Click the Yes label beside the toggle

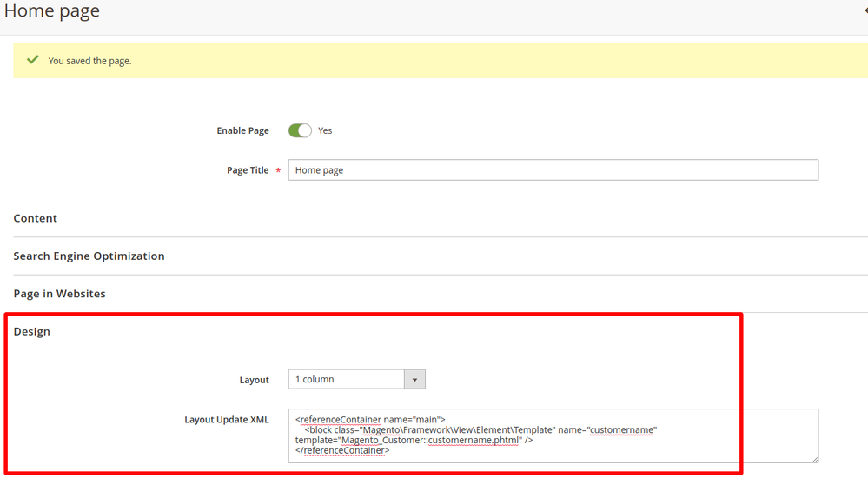325,130
